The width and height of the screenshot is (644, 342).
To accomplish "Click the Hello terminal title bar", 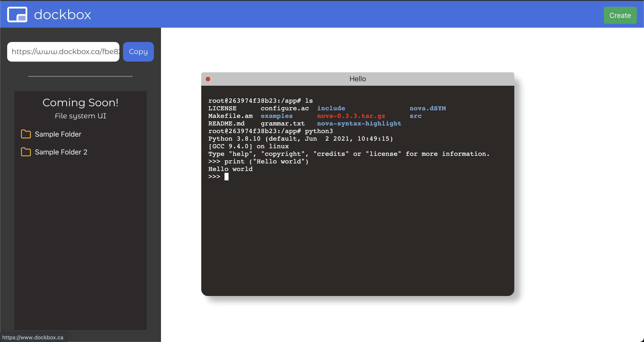I will click(358, 79).
